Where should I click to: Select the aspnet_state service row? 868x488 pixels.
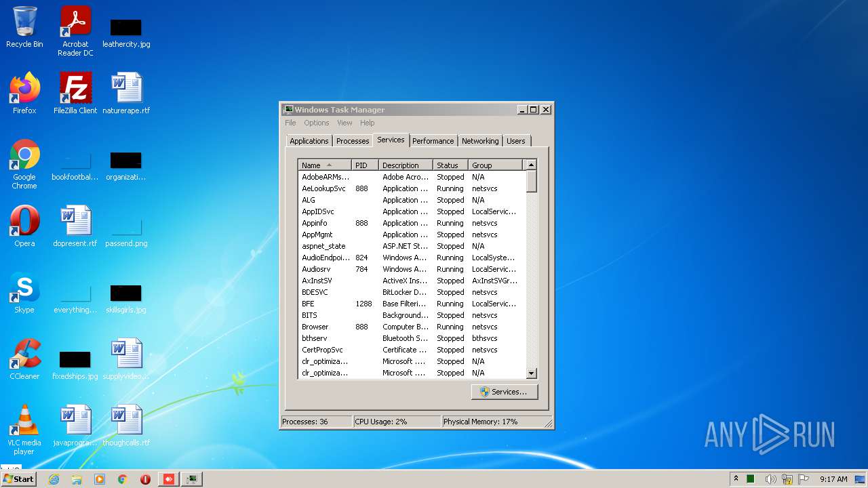(x=412, y=246)
